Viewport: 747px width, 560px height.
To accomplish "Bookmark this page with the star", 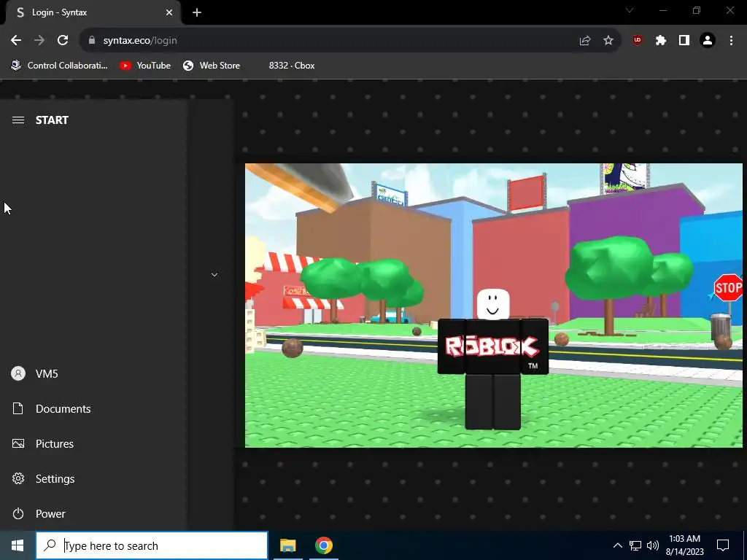I will [x=608, y=41].
